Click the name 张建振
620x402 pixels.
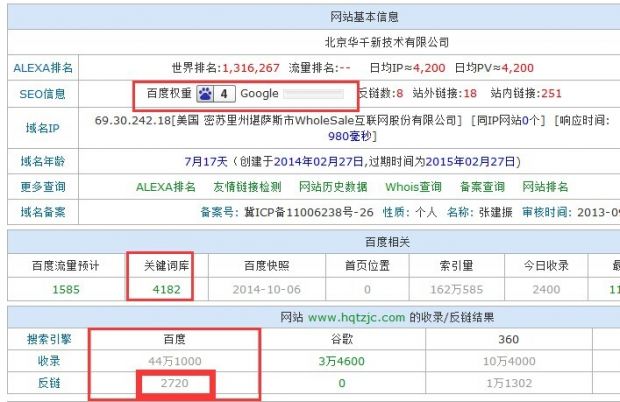495,212
